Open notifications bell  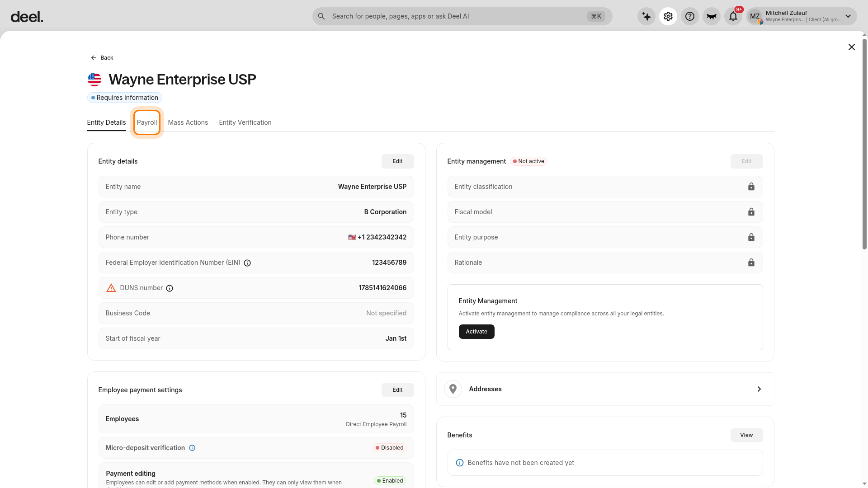point(733,16)
